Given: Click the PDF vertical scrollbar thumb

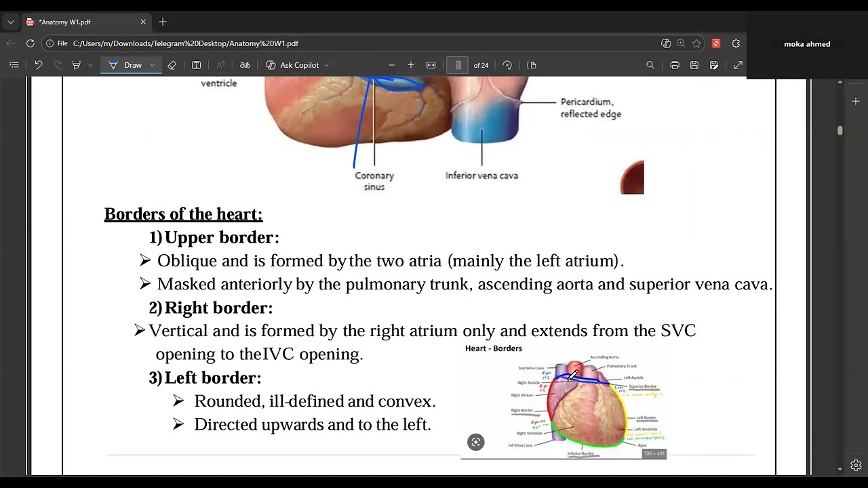Looking at the screenshot, I should (x=840, y=130).
